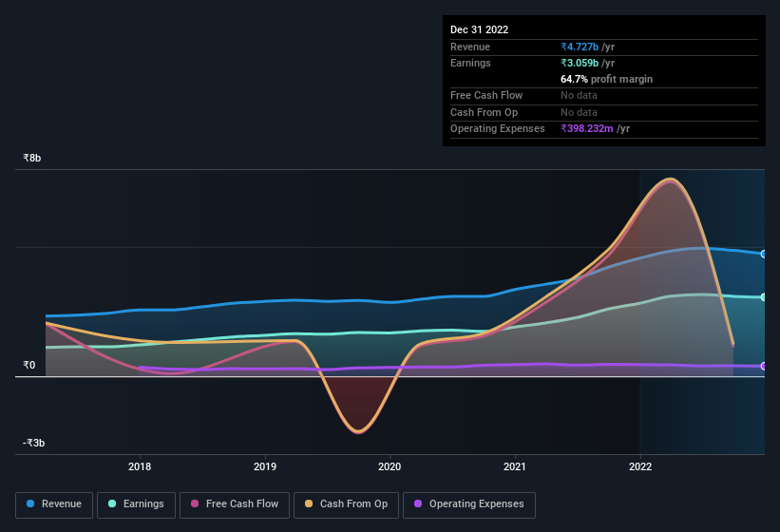Toggle the Free Cash Flow legend button
The image size is (780, 532).
tap(235, 504)
